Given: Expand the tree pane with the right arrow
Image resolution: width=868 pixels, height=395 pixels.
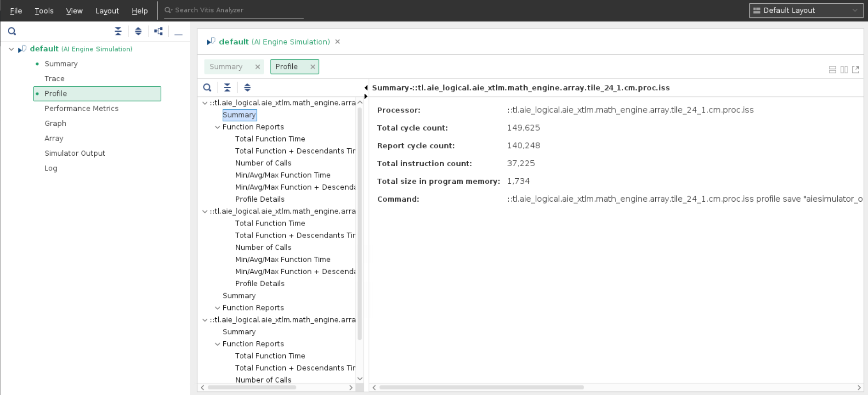Looking at the screenshot, I should pyautogui.click(x=366, y=96).
